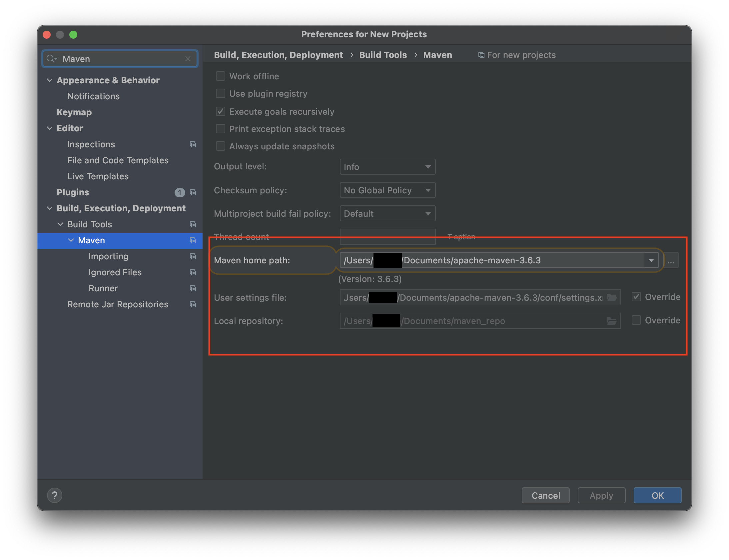Image resolution: width=729 pixels, height=560 pixels.
Task: Click the folder icon beside Local repository
Action: pos(611,321)
